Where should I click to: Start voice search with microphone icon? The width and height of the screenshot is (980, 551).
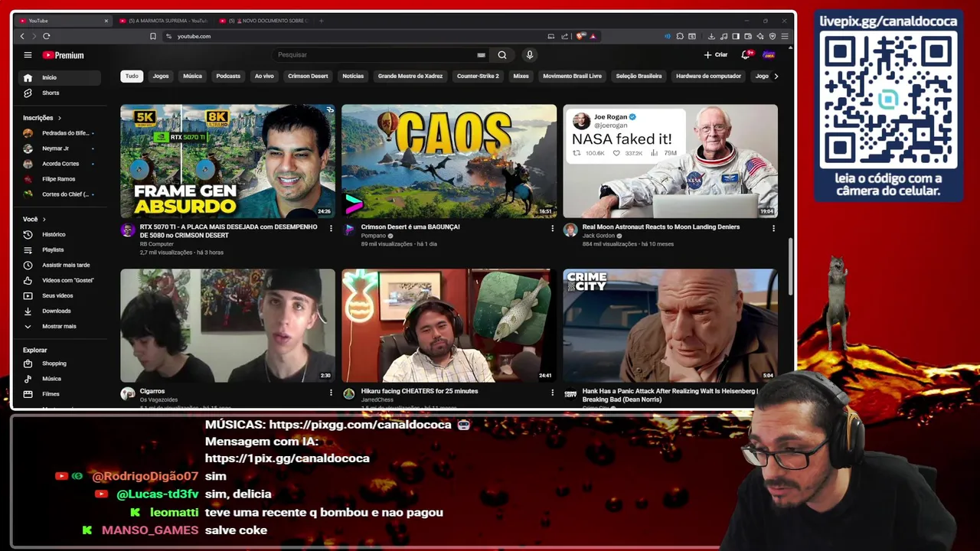pyautogui.click(x=529, y=55)
